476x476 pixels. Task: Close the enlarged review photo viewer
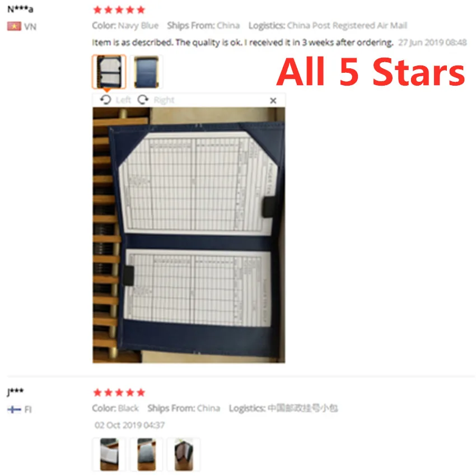tap(273, 100)
